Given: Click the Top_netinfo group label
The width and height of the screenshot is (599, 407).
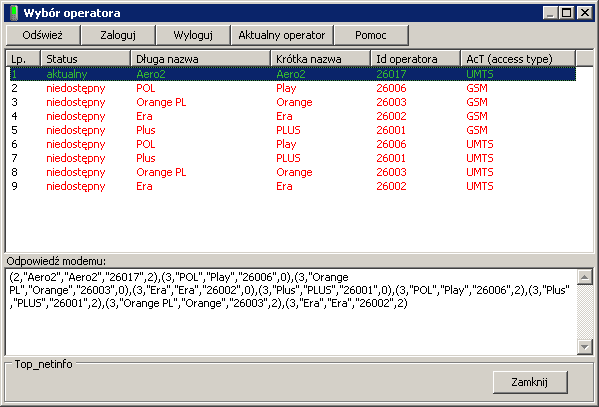Looking at the screenshot, I should (44, 364).
